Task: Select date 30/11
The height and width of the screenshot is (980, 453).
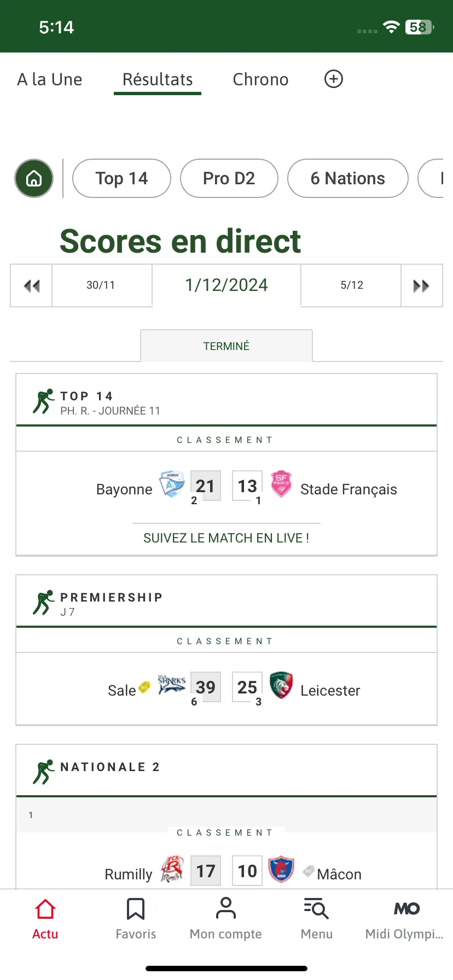Action: point(101,285)
